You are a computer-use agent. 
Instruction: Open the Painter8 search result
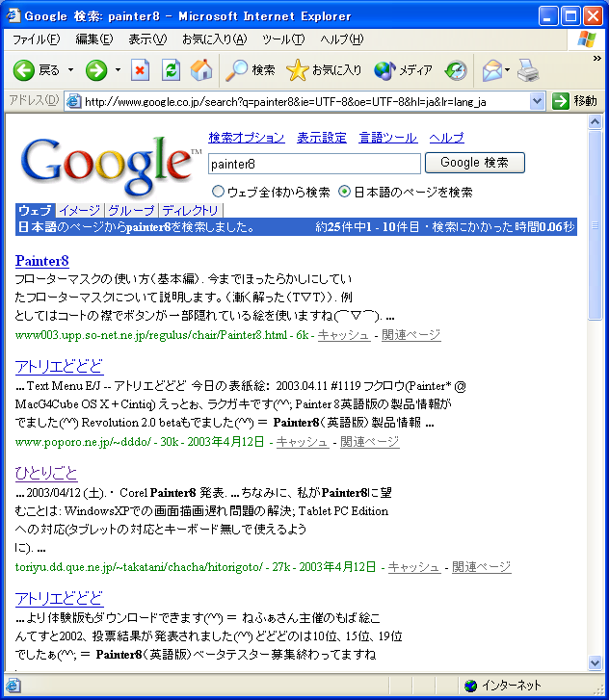[x=42, y=261]
